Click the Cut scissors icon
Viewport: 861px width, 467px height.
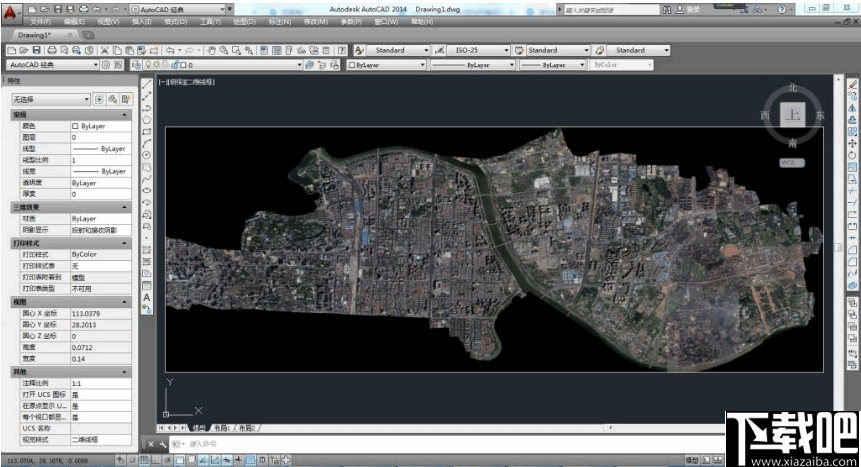(x=104, y=50)
